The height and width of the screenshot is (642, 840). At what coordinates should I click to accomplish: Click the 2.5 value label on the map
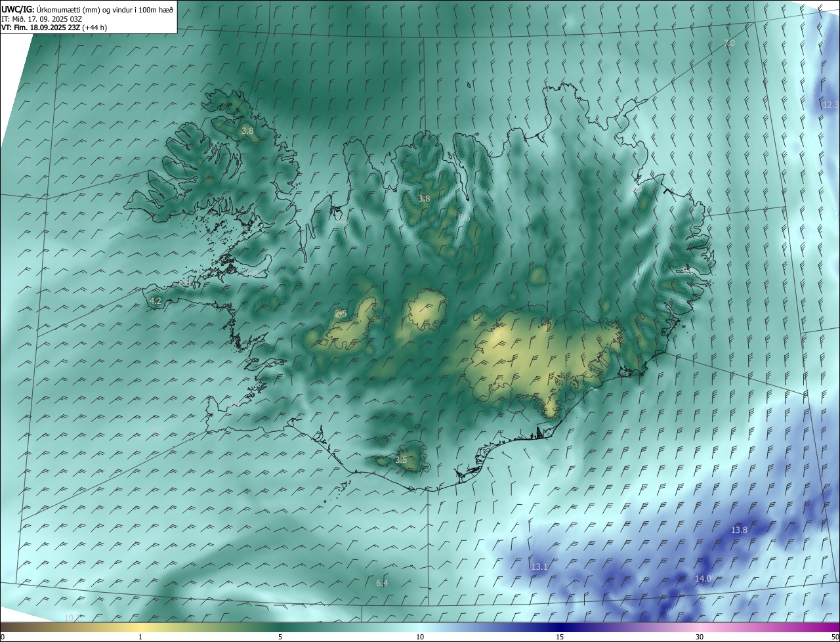click(x=341, y=314)
